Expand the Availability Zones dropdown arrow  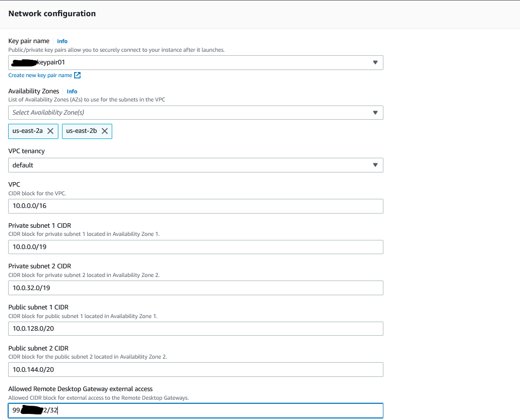click(x=375, y=113)
